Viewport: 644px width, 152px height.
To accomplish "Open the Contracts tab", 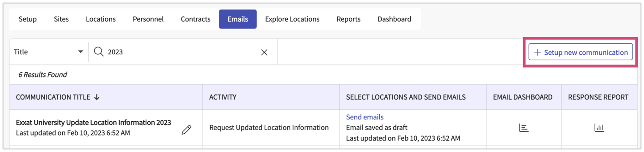I will point(195,19).
